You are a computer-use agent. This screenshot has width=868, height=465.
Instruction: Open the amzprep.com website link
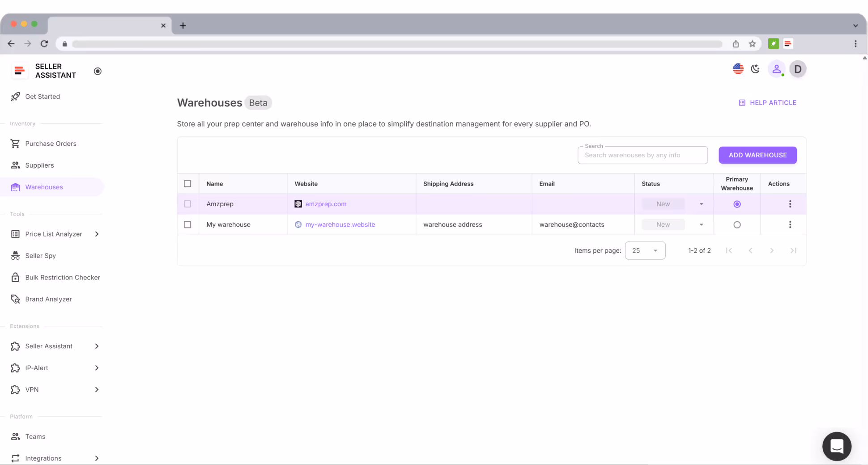326,203
